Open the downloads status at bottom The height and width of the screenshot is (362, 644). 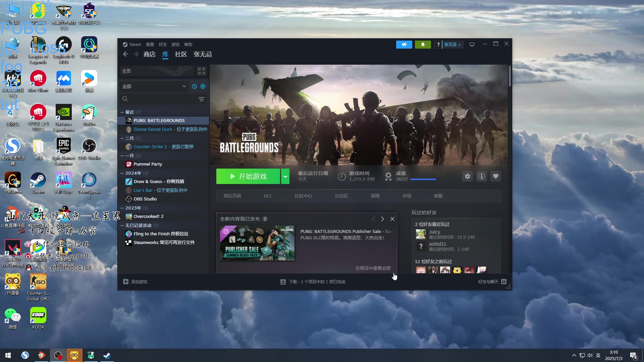pyautogui.click(x=313, y=282)
